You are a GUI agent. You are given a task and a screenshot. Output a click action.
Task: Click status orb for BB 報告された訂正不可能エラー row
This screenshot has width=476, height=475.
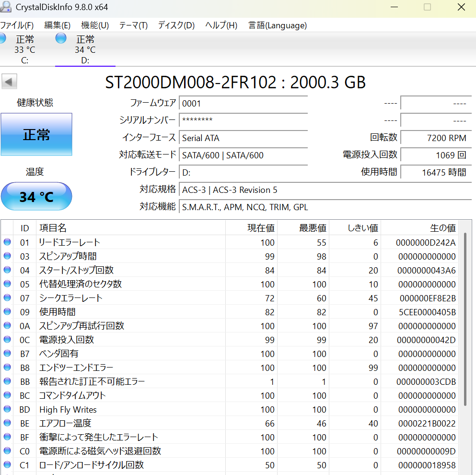7,381
